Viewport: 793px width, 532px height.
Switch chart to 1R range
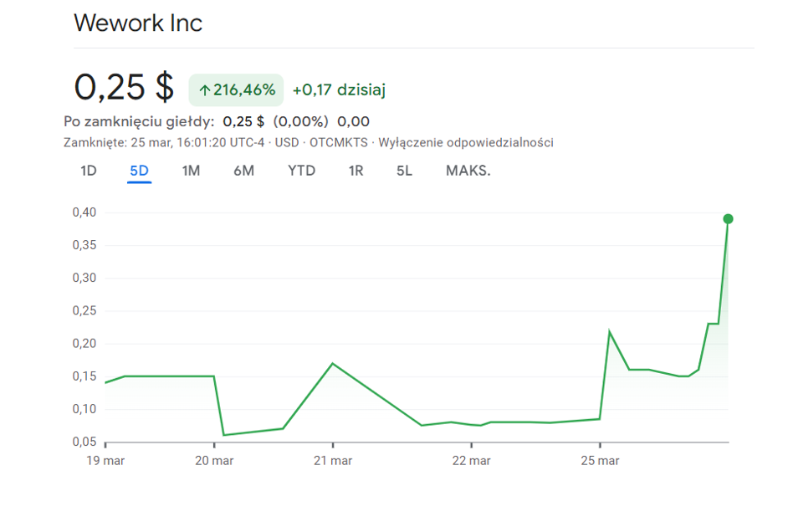click(356, 171)
